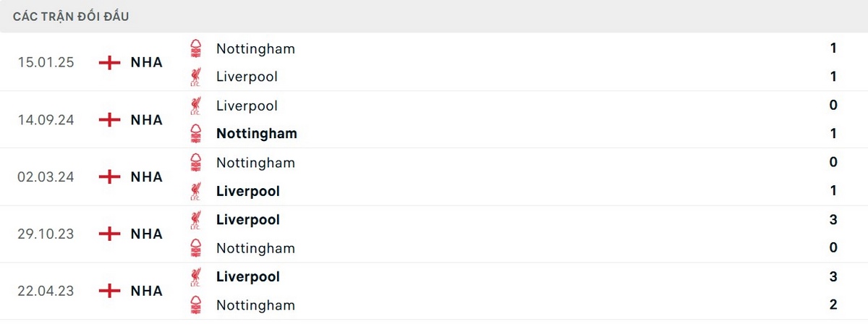This screenshot has width=868, height=332.
Task: Click England flag for 22.04.23 match
Action: [x=109, y=291]
